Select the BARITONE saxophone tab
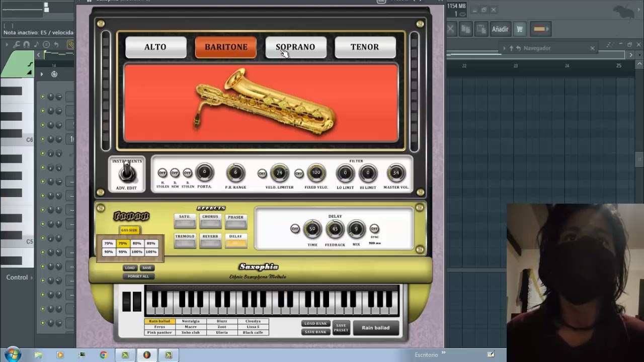The height and width of the screenshot is (362, 644). pos(226,47)
